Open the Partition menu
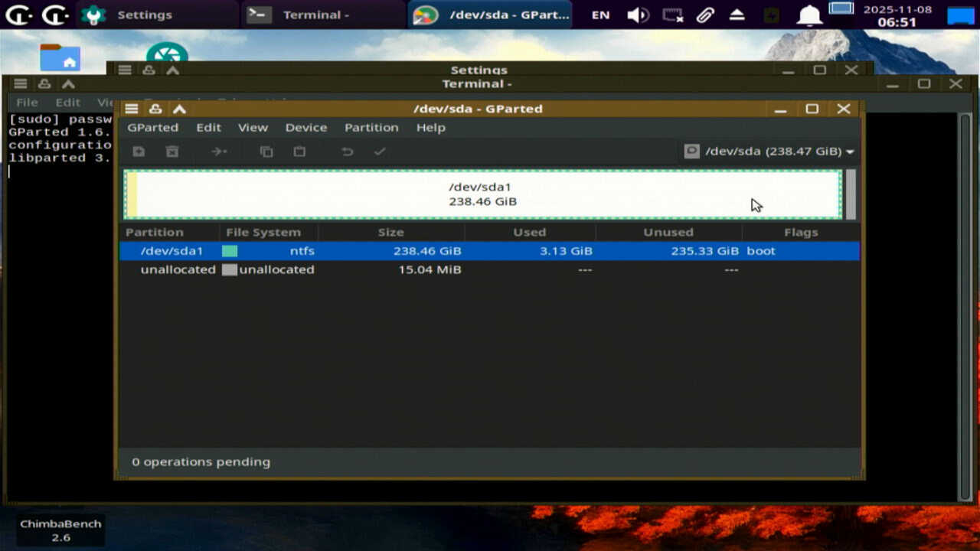Image resolution: width=980 pixels, height=551 pixels. 371,128
